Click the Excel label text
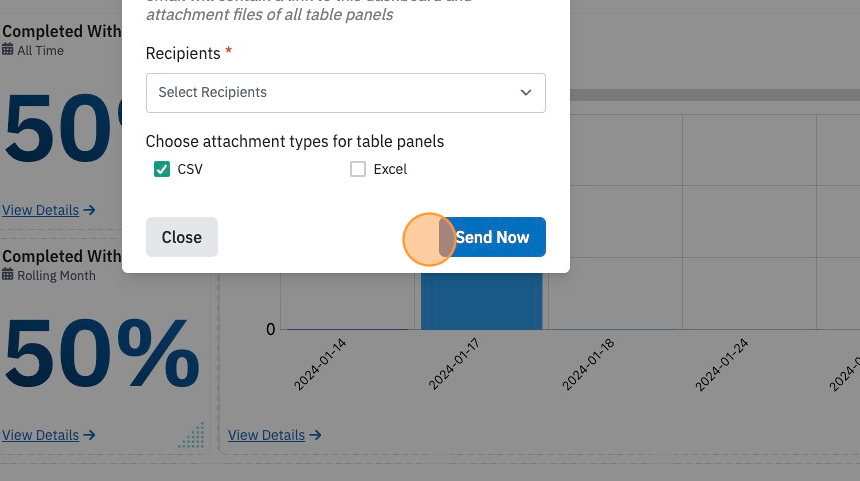 390,169
